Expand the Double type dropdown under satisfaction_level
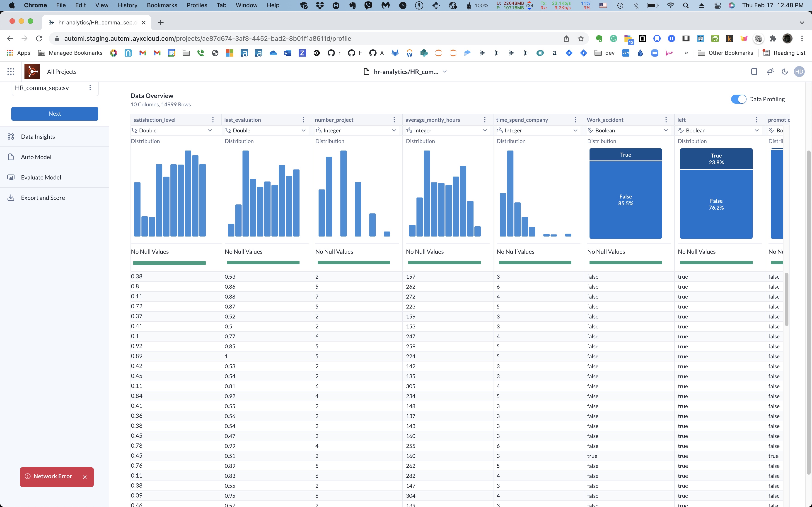The width and height of the screenshot is (812, 507). [210, 130]
